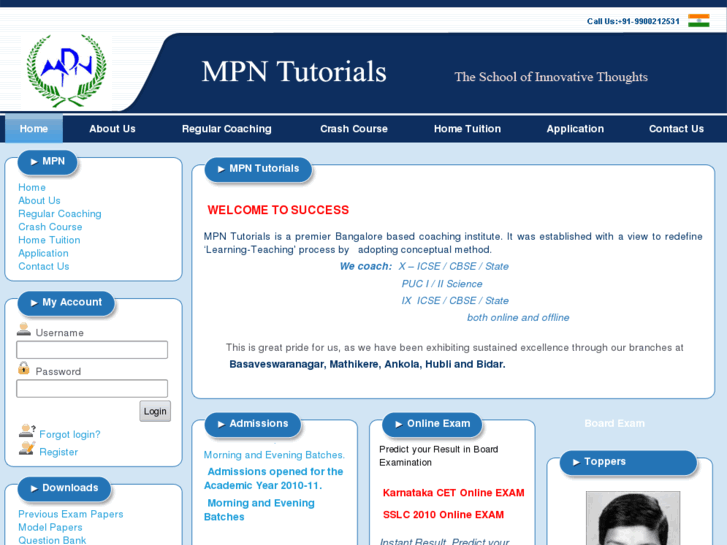Focus the Username input field

pyautogui.click(x=92, y=350)
